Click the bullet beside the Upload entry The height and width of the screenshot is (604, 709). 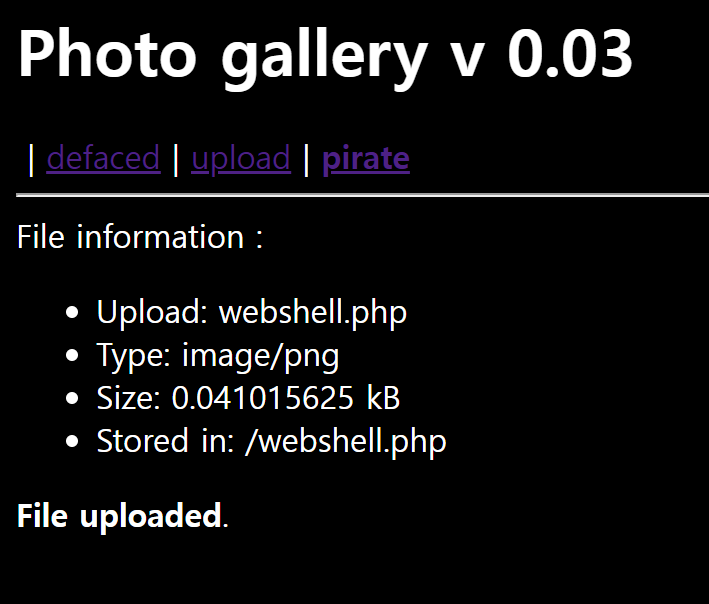pyautogui.click(x=71, y=313)
